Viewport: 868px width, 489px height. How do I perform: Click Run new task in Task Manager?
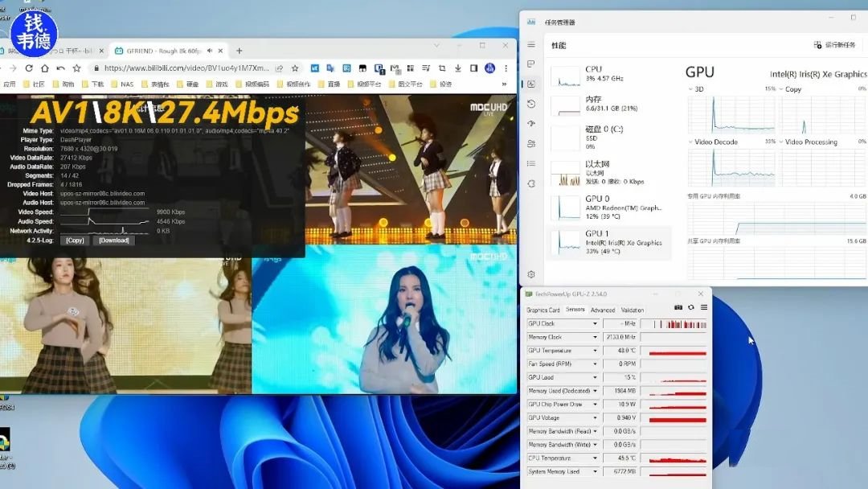click(x=834, y=45)
